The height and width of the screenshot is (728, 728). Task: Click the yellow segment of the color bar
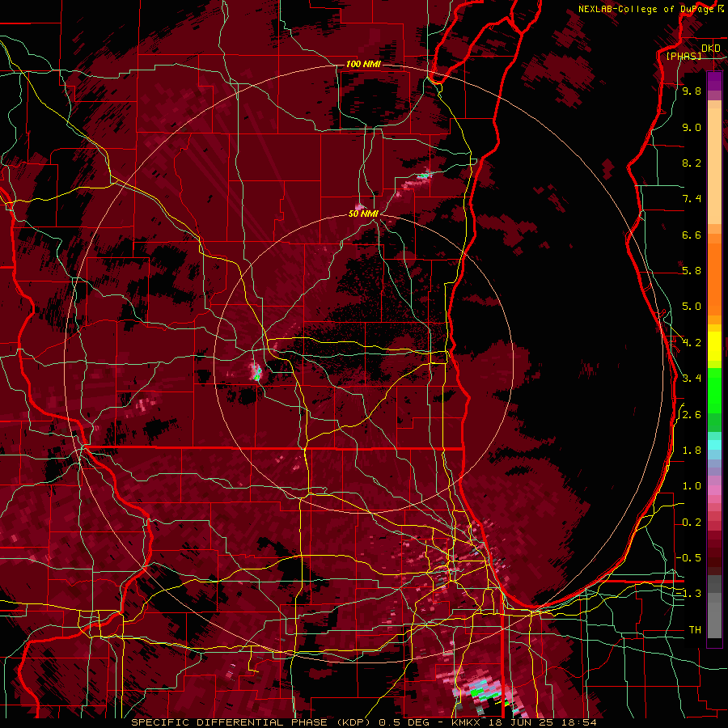point(714,346)
